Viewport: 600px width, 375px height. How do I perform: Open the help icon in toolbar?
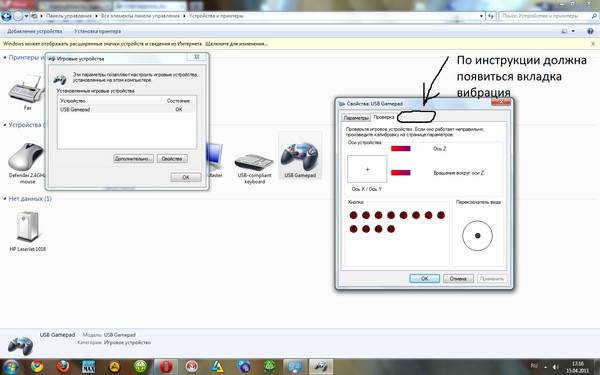tap(590, 31)
